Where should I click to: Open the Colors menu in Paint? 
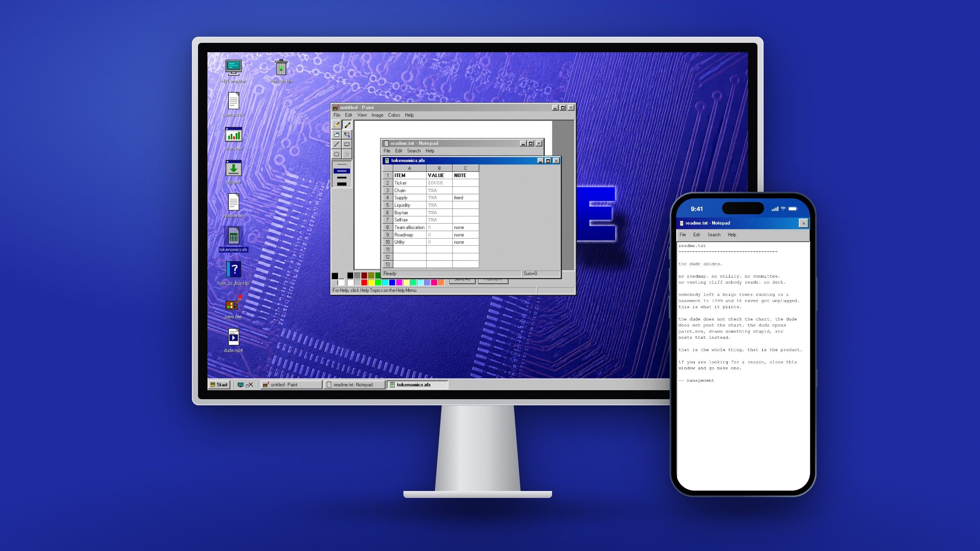(394, 115)
